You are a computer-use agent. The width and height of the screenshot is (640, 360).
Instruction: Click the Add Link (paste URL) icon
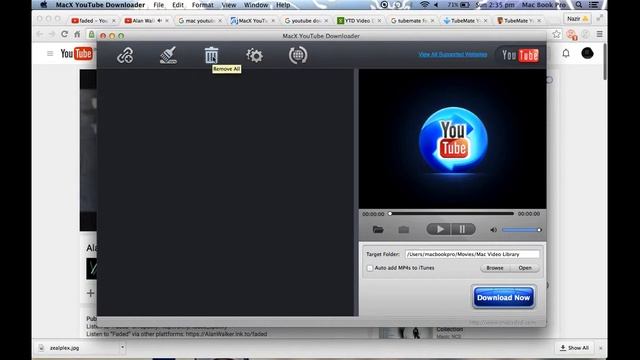click(125, 56)
